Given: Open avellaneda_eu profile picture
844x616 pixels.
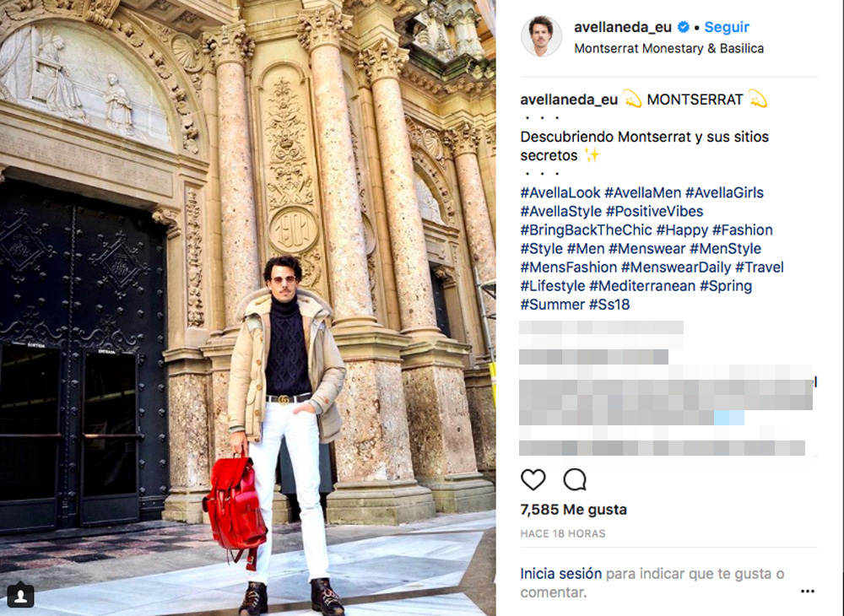Looking at the screenshot, I should [541, 36].
